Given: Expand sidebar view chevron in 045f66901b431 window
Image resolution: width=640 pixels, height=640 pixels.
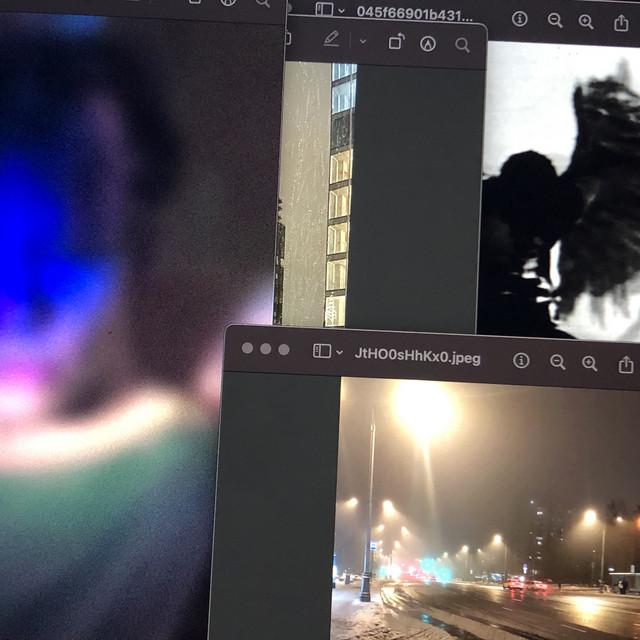Looking at the screenshot, I should click(342, 11).
